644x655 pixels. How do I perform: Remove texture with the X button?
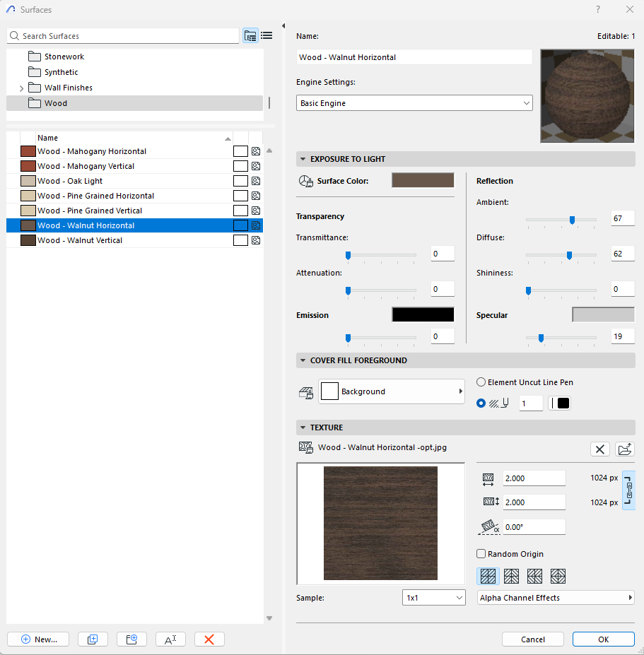[599, 449]
